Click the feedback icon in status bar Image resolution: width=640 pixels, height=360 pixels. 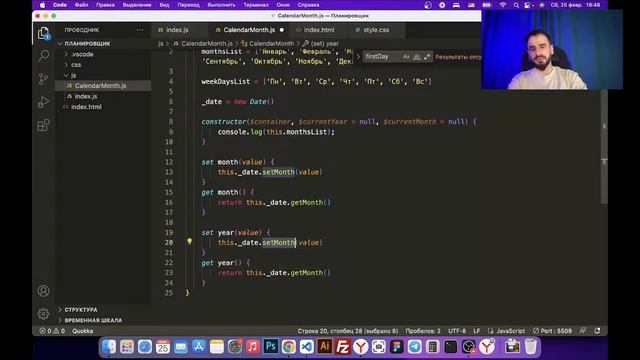click(x=583, y=331)
